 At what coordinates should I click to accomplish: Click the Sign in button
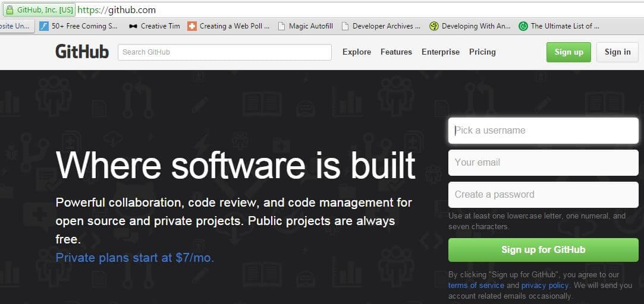617,52
